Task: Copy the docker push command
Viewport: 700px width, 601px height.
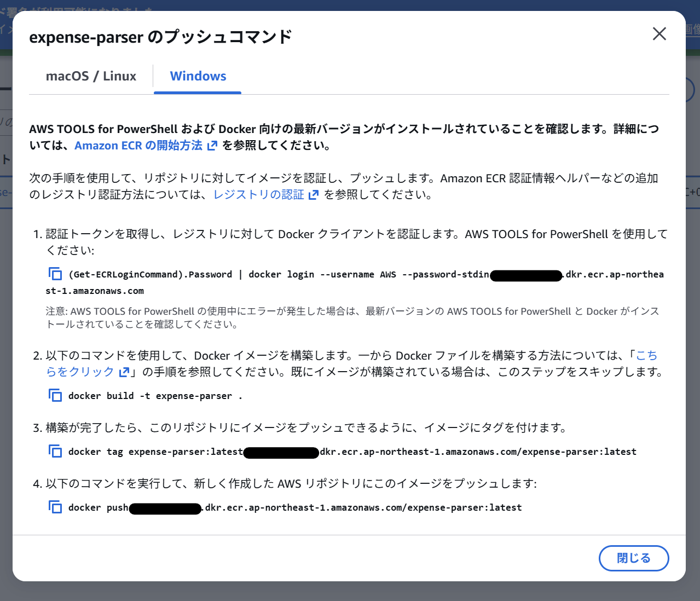Action: [55, 507]
